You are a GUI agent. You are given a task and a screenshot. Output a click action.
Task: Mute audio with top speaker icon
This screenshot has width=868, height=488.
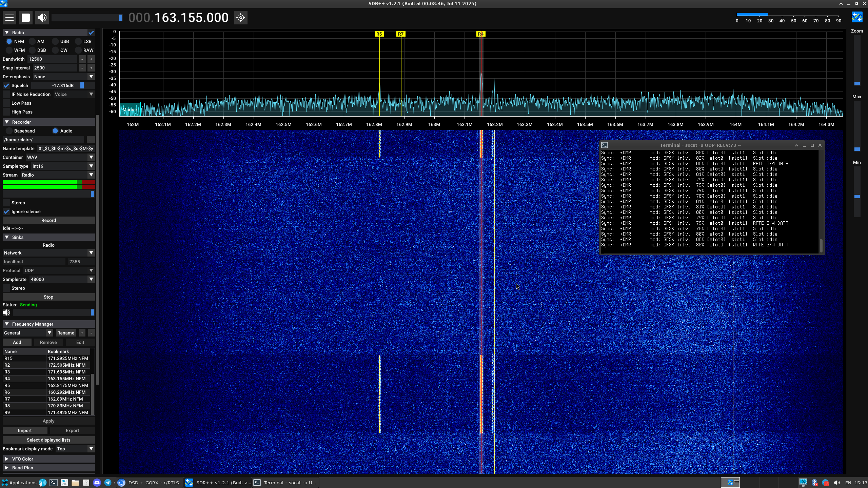point(42,18)
